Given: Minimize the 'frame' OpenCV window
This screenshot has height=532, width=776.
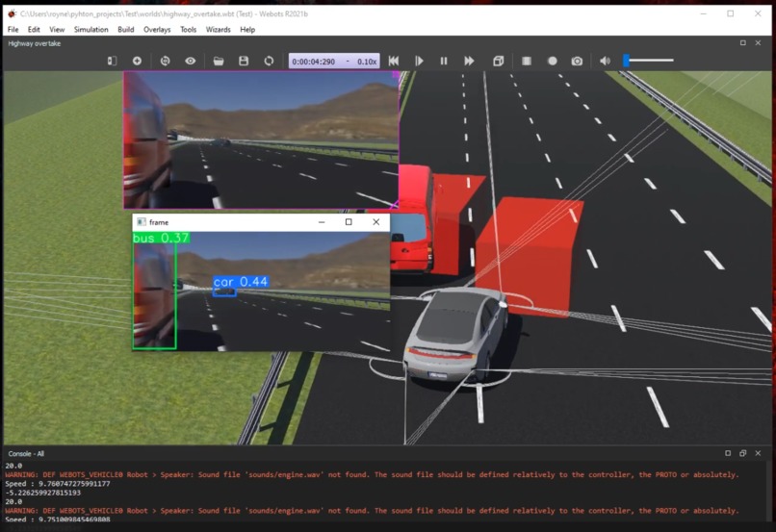Looking at the screenshot, I should (322, 222).
